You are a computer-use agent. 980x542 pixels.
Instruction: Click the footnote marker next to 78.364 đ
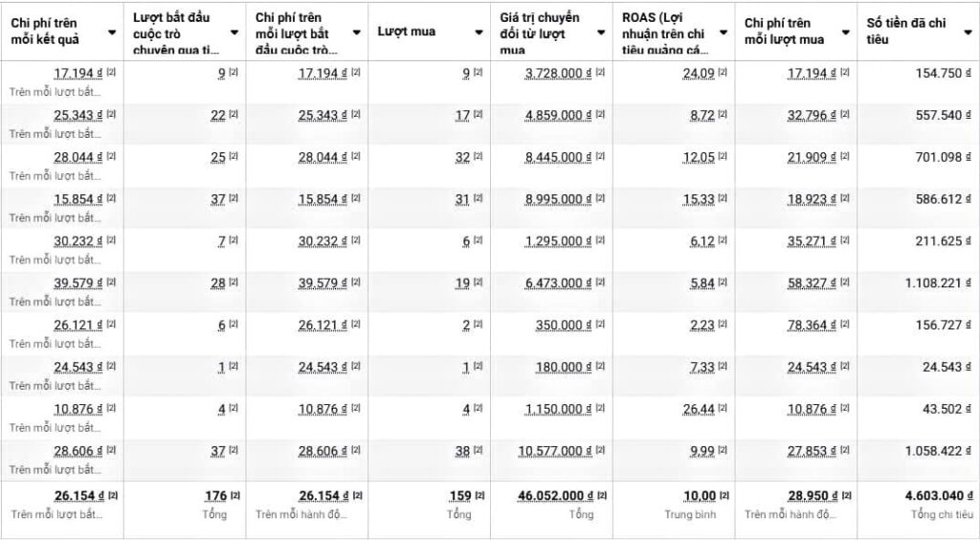(844, 325)
